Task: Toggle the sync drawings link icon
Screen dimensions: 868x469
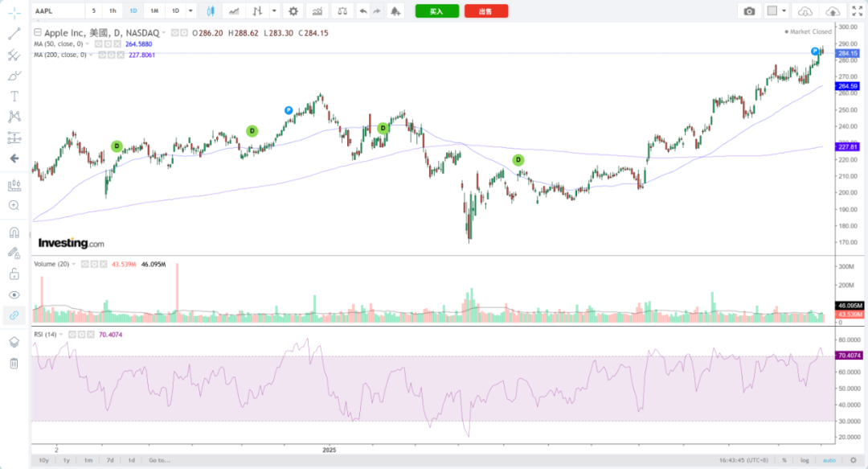Action: (x=14, y=315)
